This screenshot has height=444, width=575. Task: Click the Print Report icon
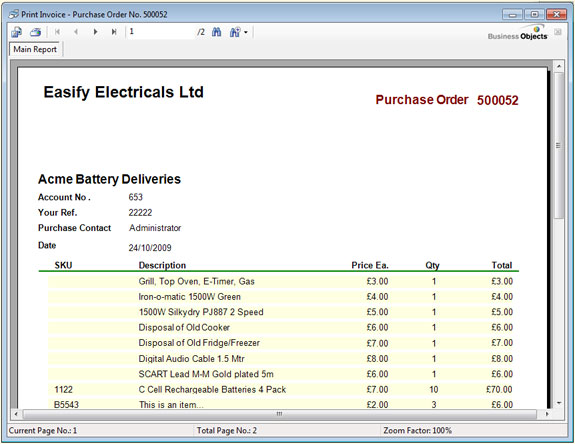coord(36,32)
